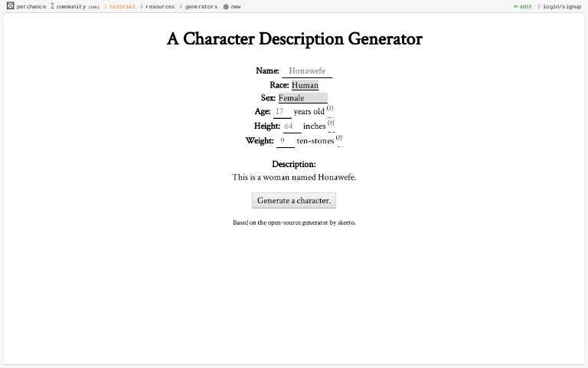The image size is (588, 368).
Task: Click the generator description text about Honawefe
Action: click(x=294, y=177)
